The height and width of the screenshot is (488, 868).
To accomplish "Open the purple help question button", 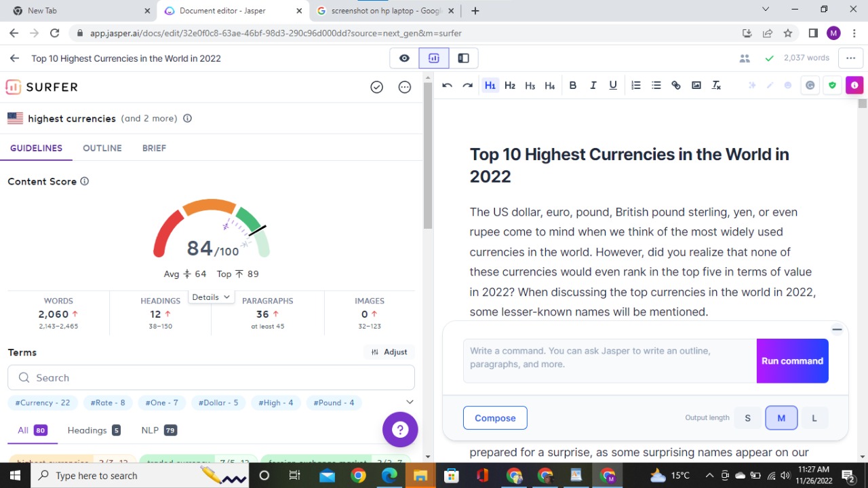I will [x=400, y=429].
